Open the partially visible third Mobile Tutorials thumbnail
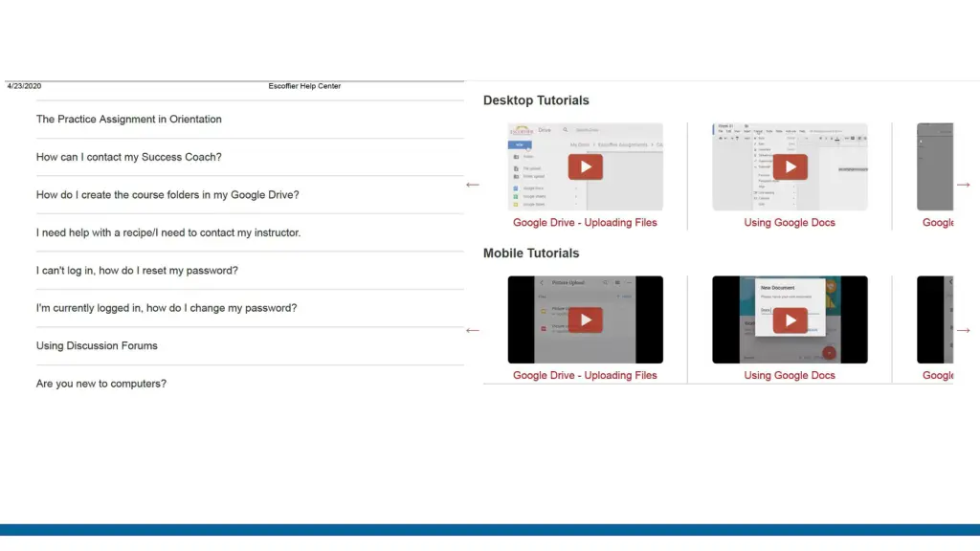 click(935, 320)
